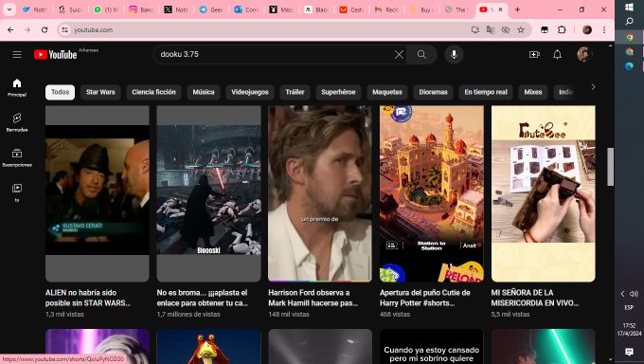Open the Windows Start button
This screenshot has height=364, width=644.
pyautogui.click(x=629, y=7)
